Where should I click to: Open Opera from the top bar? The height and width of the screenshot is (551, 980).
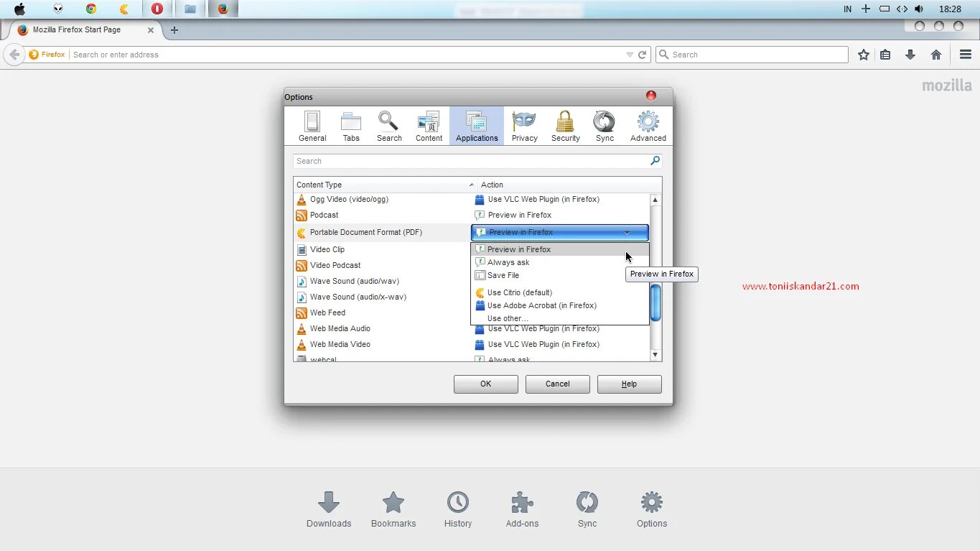(x=157, y=9)
